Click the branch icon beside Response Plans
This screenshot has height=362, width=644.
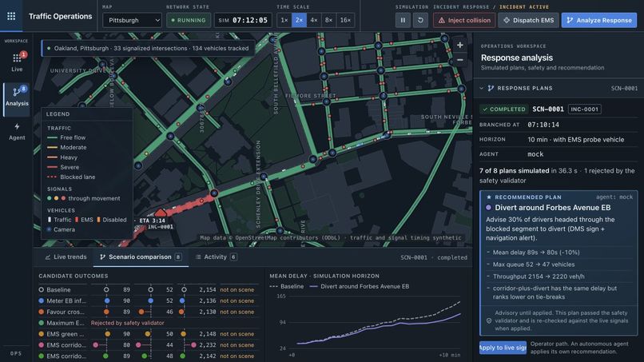pos(491,89)
